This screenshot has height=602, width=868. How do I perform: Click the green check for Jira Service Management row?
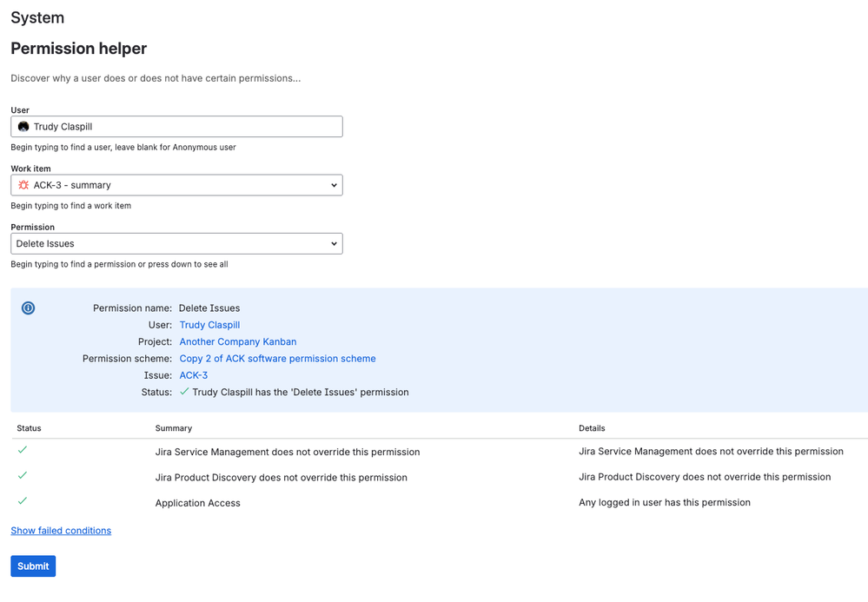coord(23,450)
